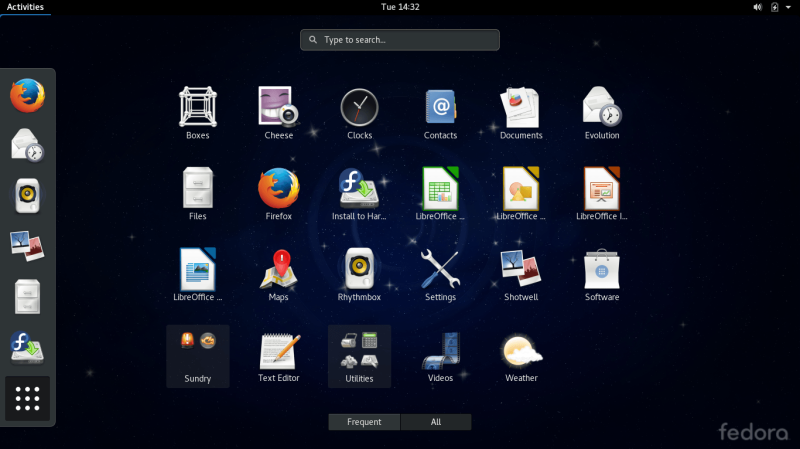The height and width of the screenshot is (449, 800).
Task: Focus the Type to search field
Action: click(400, 40)
